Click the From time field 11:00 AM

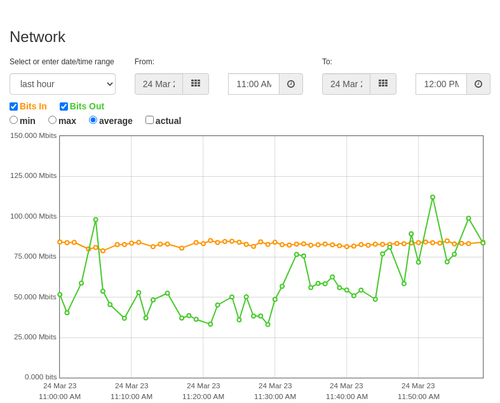tap(254, 84)
